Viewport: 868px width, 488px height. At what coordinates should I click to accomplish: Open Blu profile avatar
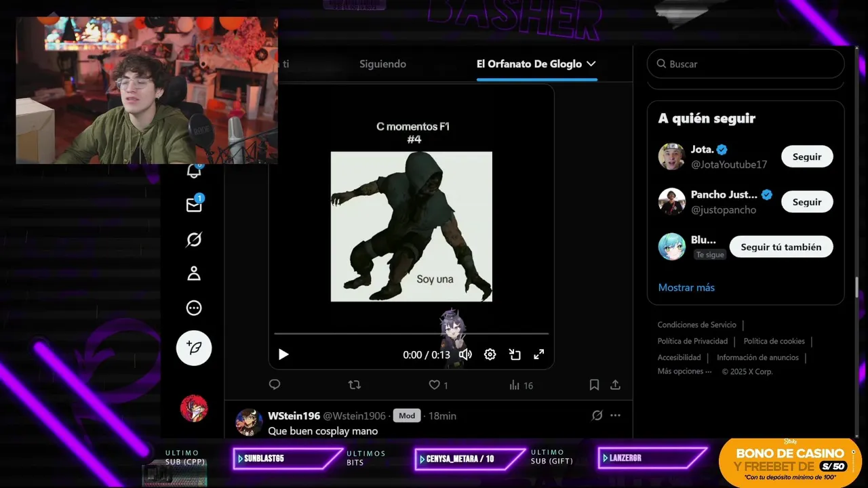[671, 247]
